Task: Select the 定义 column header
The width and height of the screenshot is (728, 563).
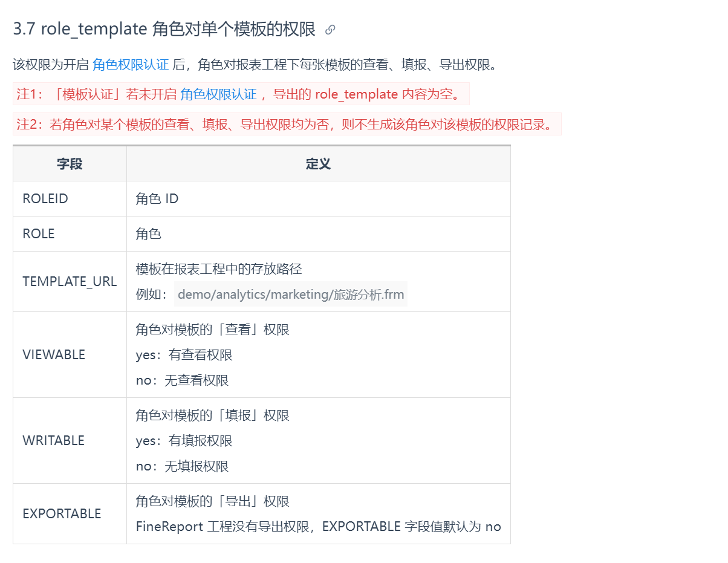Action: coord(318,164)
